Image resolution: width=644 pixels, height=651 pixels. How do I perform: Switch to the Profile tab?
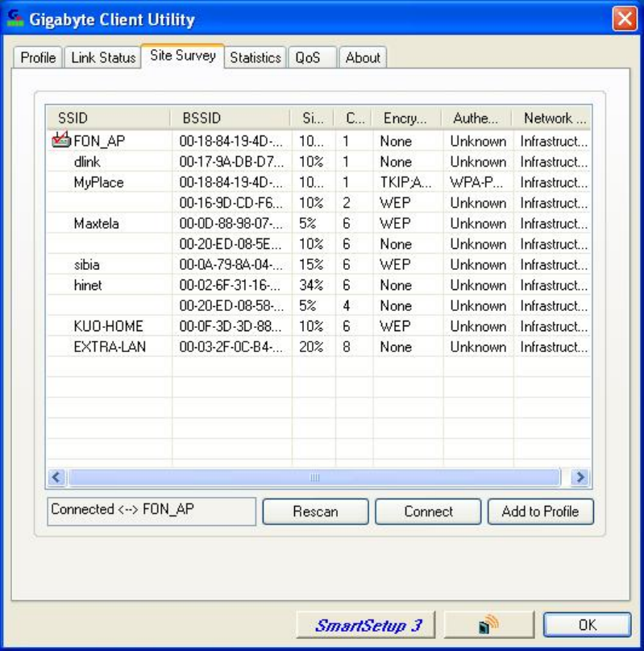[38, 57]
